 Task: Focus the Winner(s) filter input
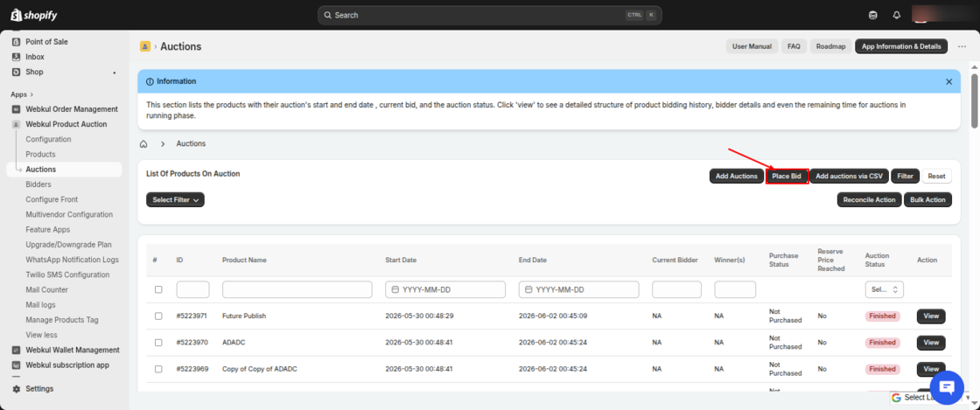tap(735, 289)
